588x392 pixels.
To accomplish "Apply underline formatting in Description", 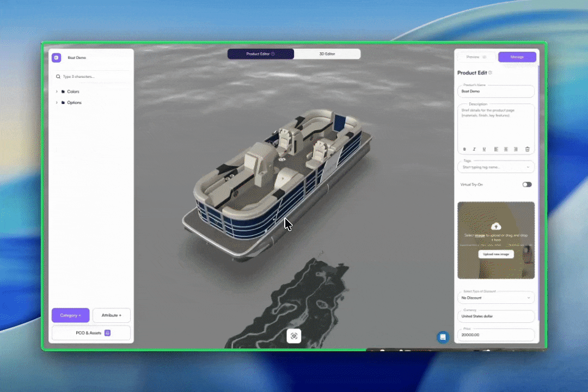I will [484, 149].
